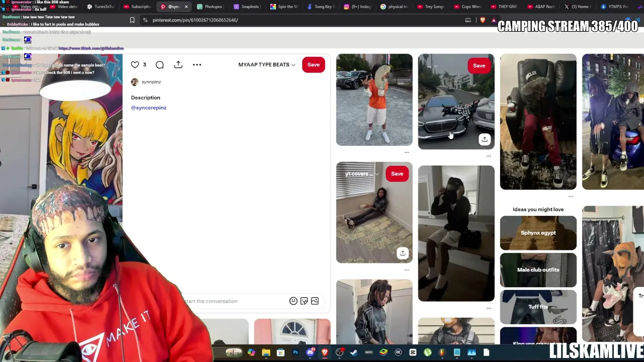
Task: Select the Sphynx cat idea tile
Action: click(538, 233)
